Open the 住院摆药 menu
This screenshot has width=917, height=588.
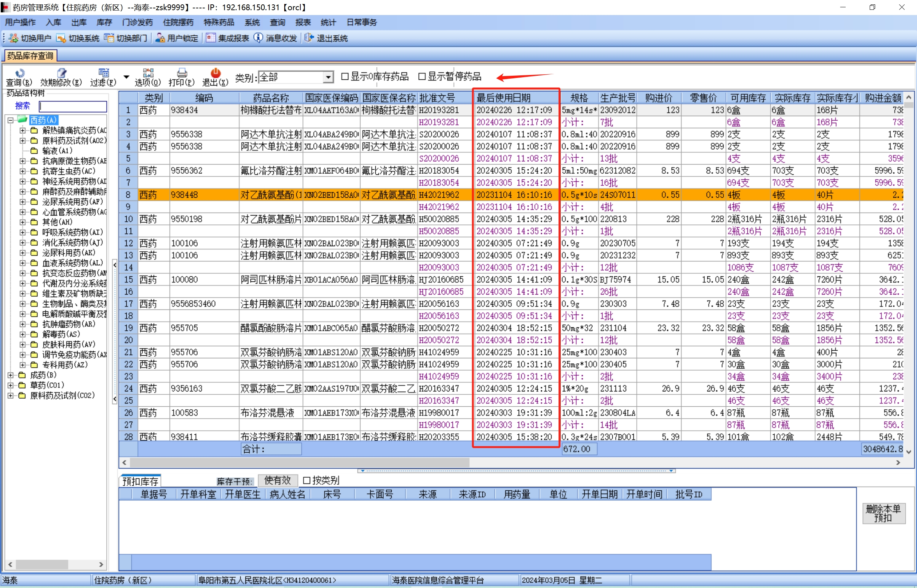[178, 23]
